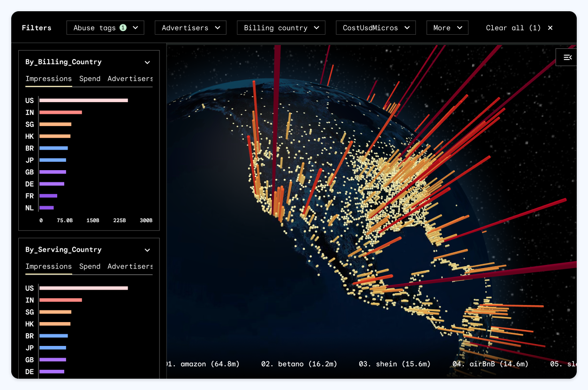Click the collapse panel icon above the globe
This screenshot has height=390, width=588.
(x=567, y=57)
